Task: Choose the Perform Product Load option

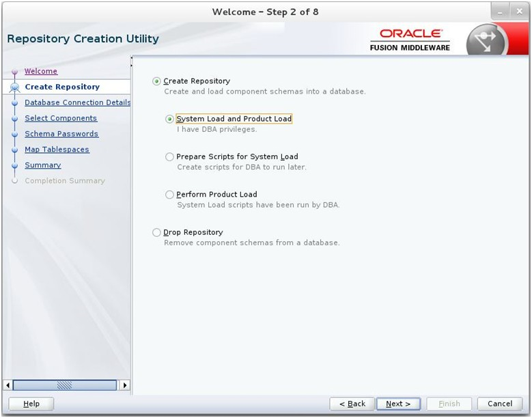Action: click(x=169, y=195)
